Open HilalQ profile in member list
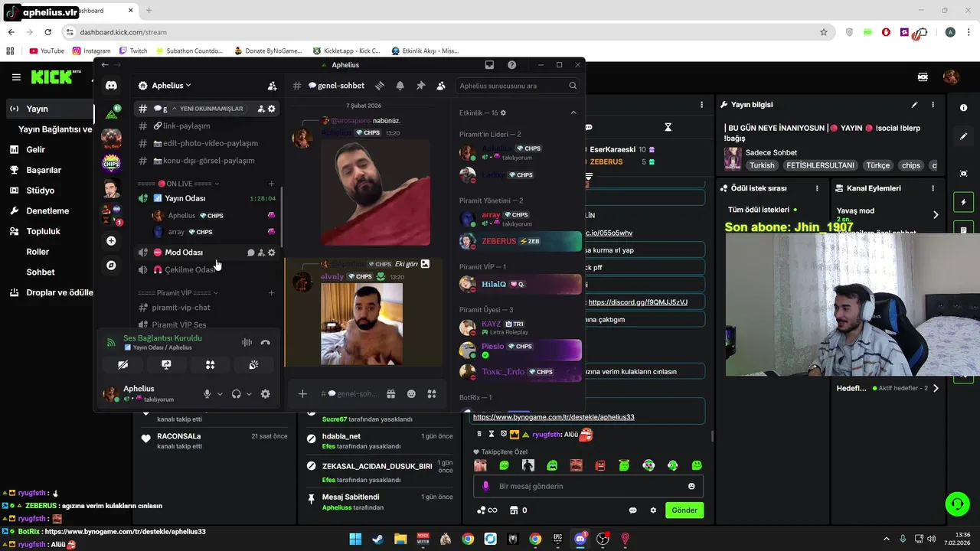 (520, 284)
